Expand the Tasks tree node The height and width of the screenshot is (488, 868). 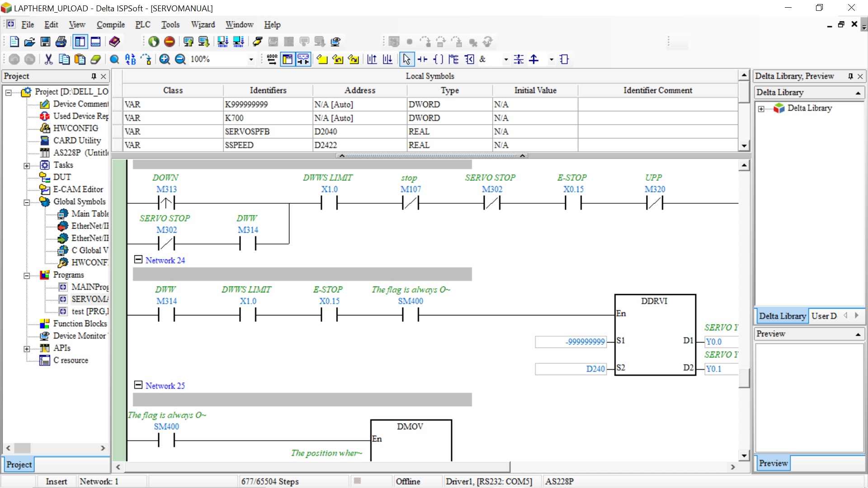click(27, 166)
